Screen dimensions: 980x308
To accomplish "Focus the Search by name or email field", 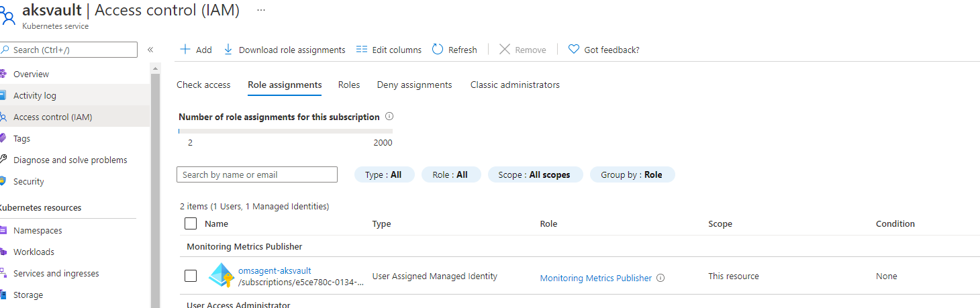I will click(x=257, y=174).
